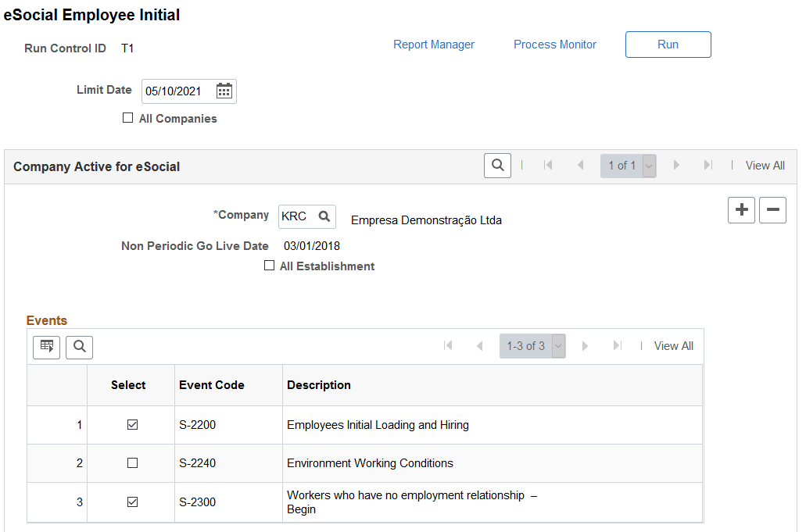Go to last company record arrow
The image size is (806, 532).
click(x=707, y=166)
